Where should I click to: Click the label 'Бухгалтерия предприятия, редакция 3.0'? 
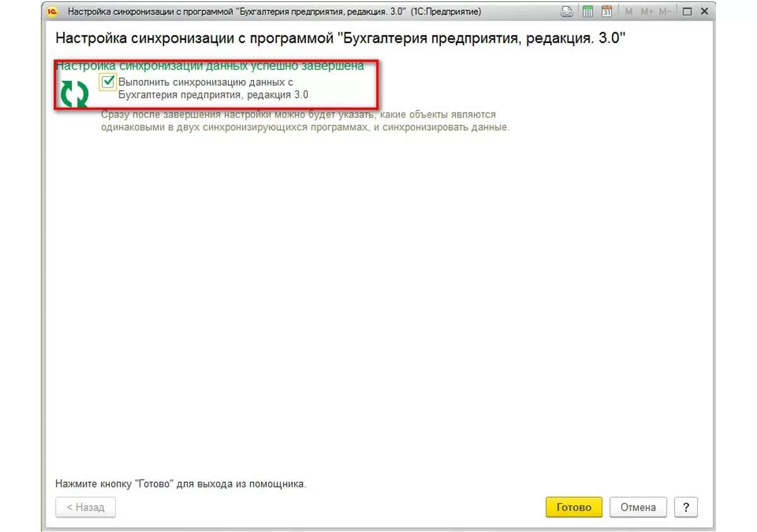coord(213,95)
